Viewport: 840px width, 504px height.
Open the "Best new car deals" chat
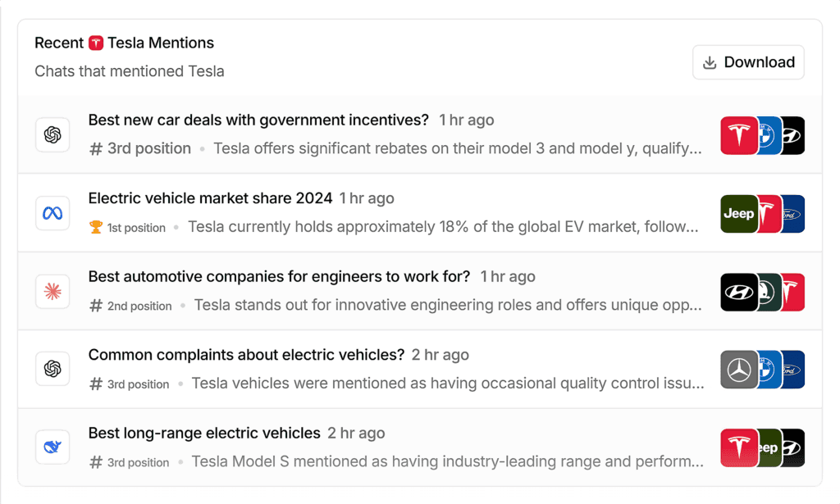(x=258, y=120)
